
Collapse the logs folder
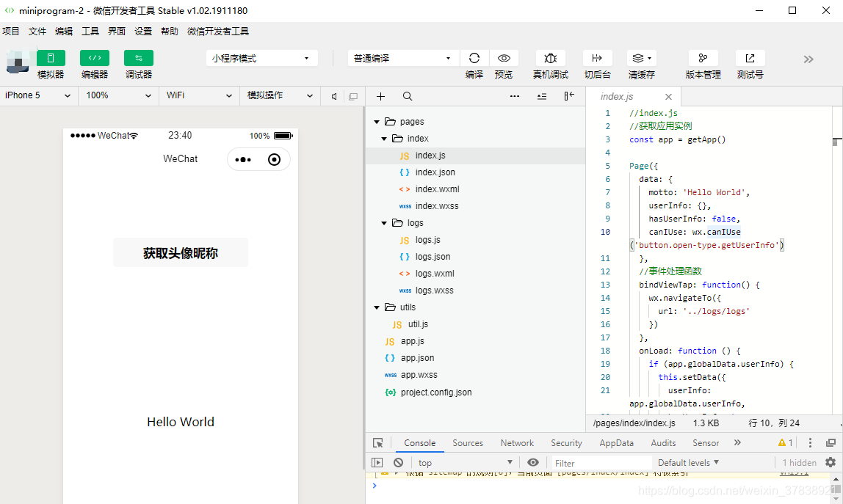(x=384, y=223)
